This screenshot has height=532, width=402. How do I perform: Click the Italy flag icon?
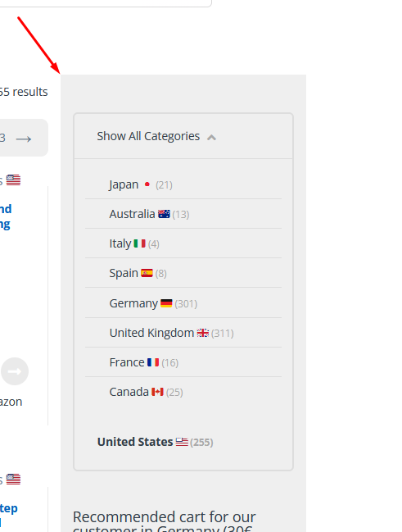(140, 243)
